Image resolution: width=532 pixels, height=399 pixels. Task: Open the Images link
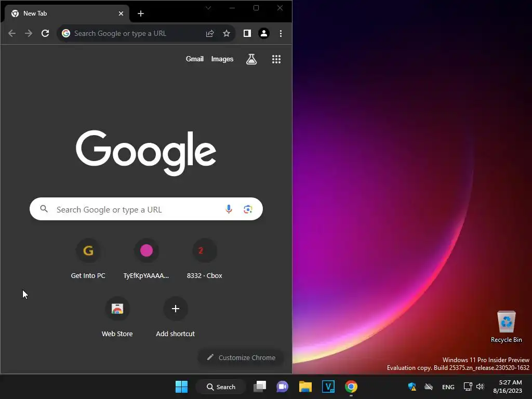(222, 59)
